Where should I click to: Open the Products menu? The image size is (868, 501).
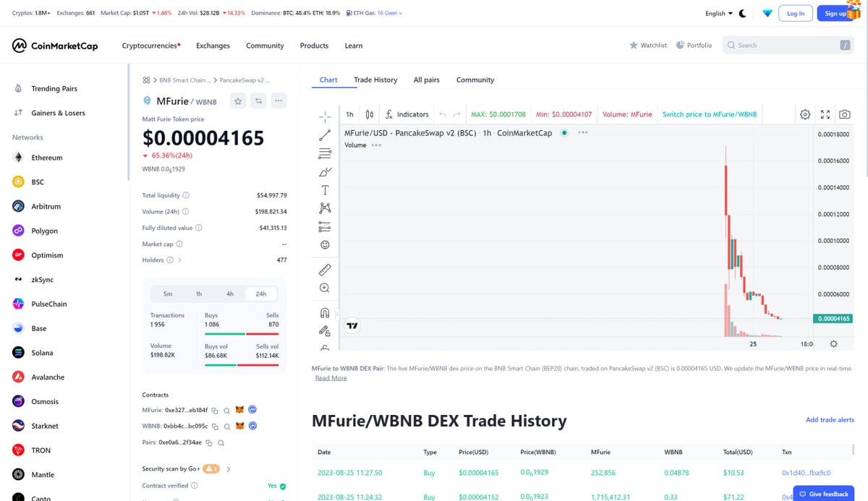(x=314, y=46)
